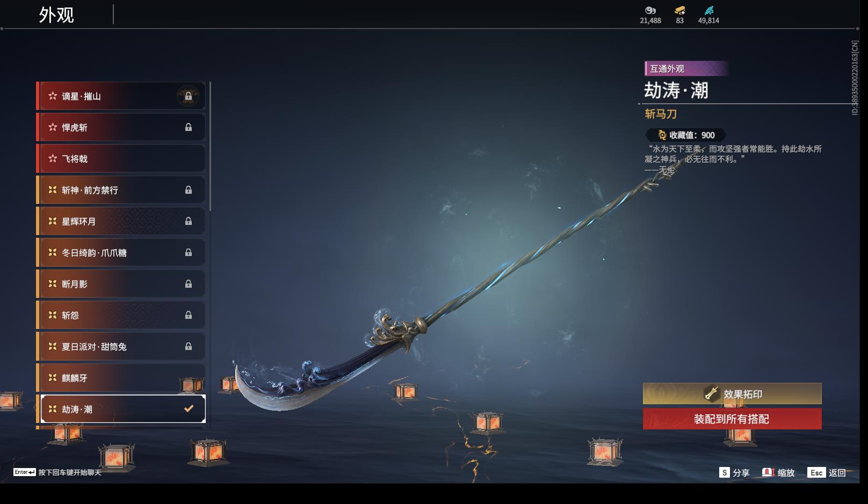Screen dimensions: 868x504
Task: Click the equipped checkmark on 劫涛·潮
Action: (x=189, y=408)
